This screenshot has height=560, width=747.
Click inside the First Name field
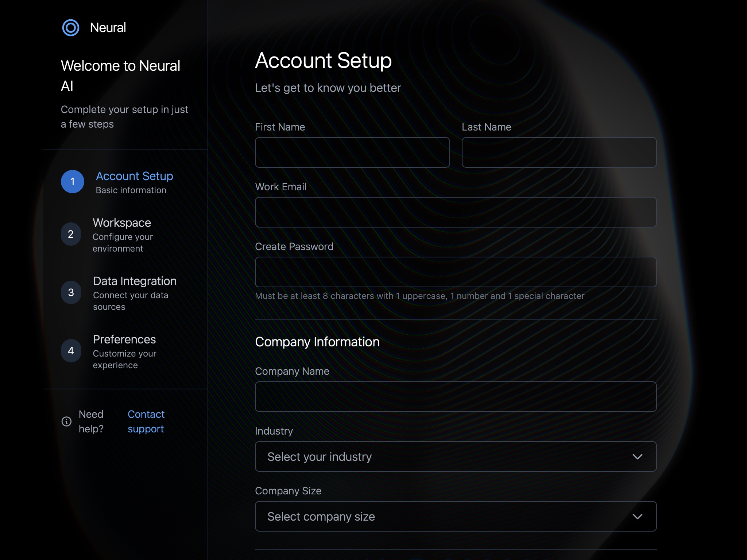pos(352,152)
